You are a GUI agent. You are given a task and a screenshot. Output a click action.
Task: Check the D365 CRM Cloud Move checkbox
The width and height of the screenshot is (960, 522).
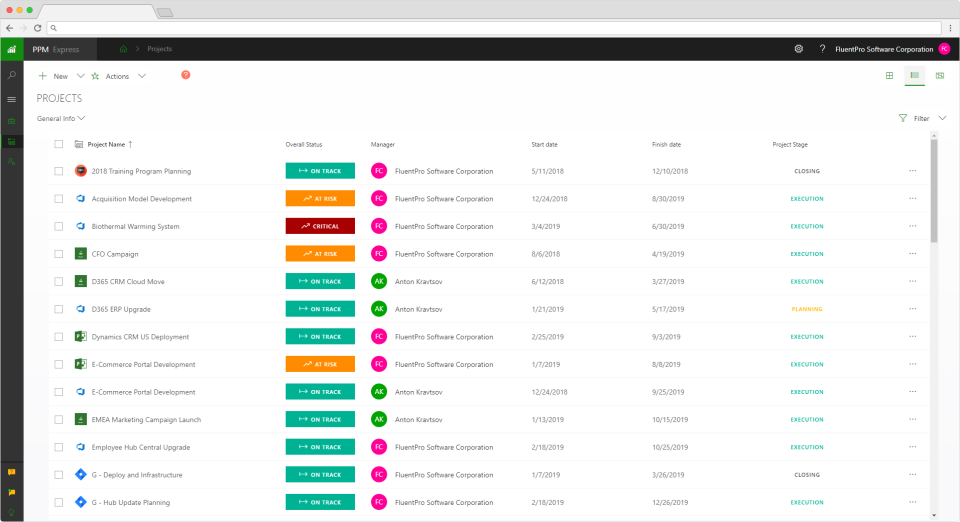[x=59, y=282]
